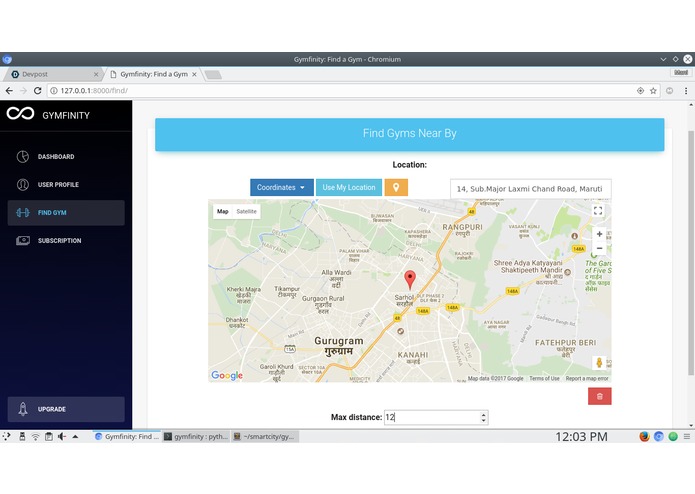Switch the map to Map view

223,211
